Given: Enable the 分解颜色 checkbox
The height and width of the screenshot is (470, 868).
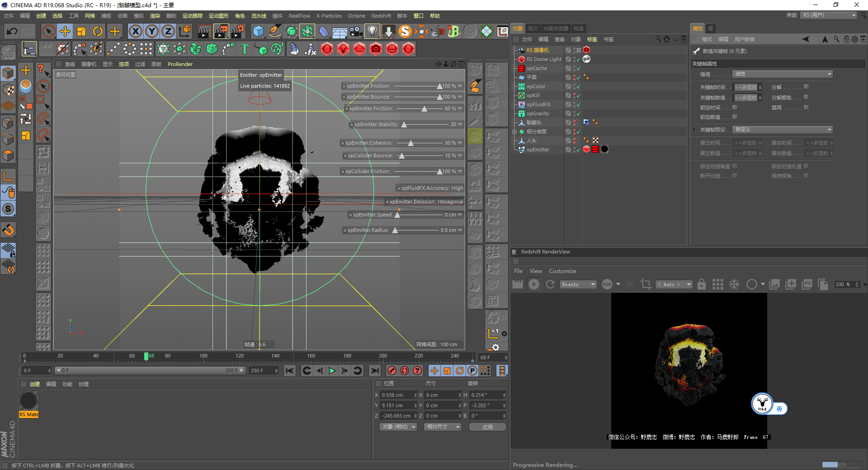Looking at the screenshot, I should coord(806,97).
